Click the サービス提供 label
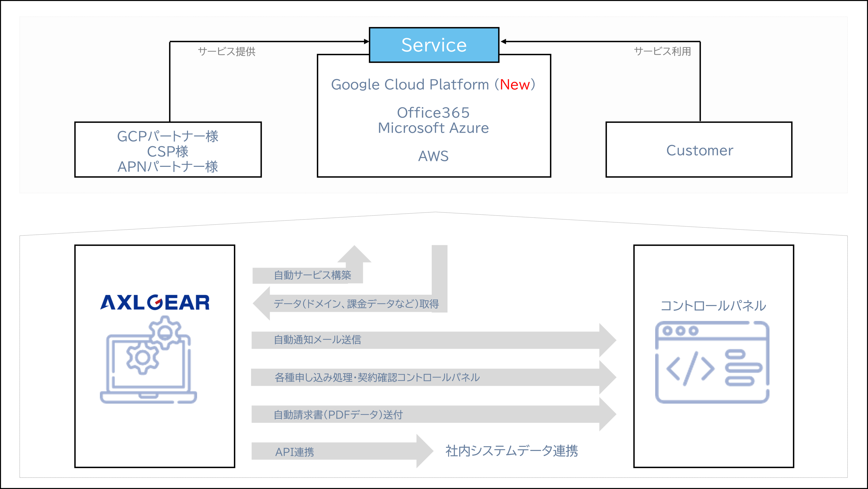 click(x=226, y=52)
